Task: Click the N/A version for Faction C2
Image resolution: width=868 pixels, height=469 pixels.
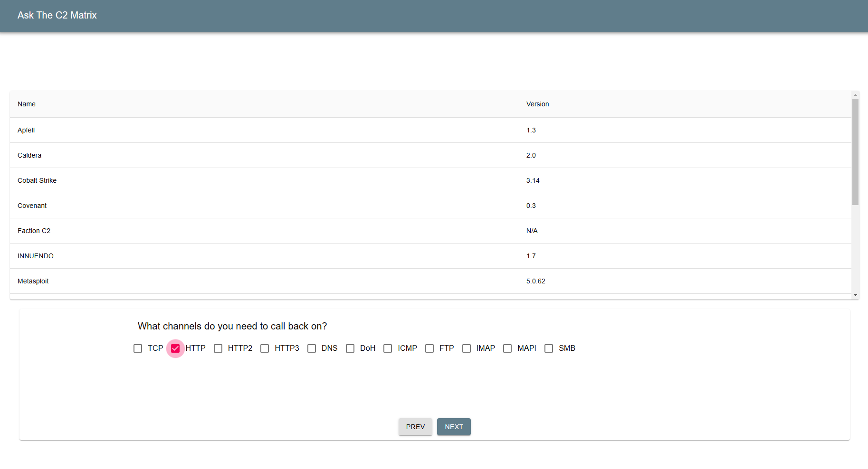Action: [532, 231]
